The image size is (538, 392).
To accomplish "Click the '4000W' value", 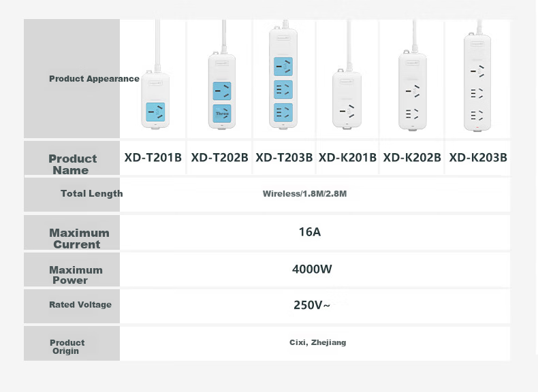I will click(x=312, y=269).
